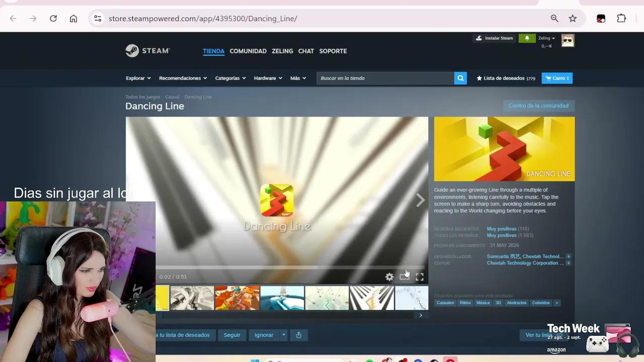This screenshot has height=362, width=644.
Task: Open Centro de la comunidad
Action: [x=538, y=106]
